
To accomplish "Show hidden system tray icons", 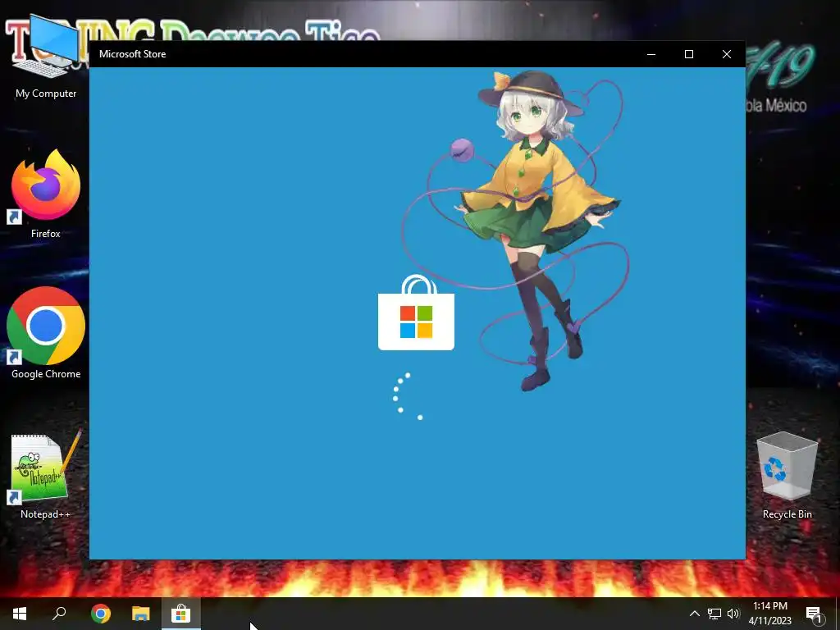I will pyautogui.click(x=694, y=614).
